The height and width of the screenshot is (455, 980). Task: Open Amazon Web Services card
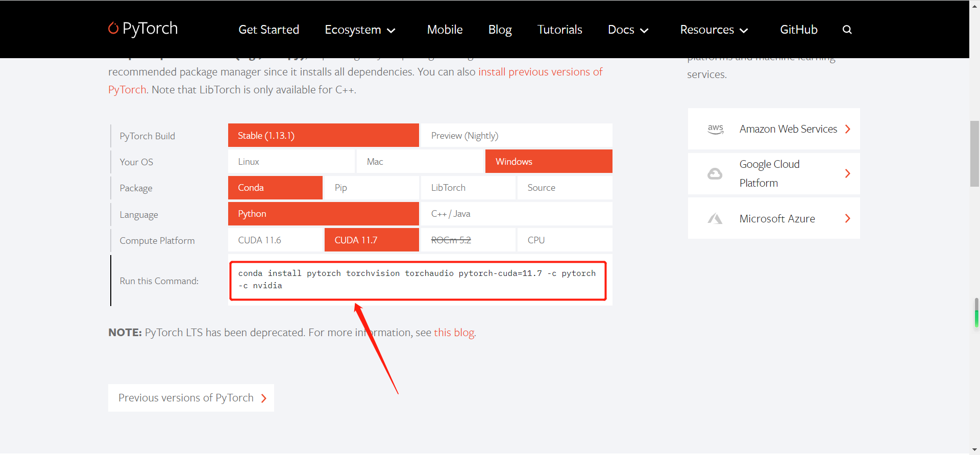tap(774, 129)
